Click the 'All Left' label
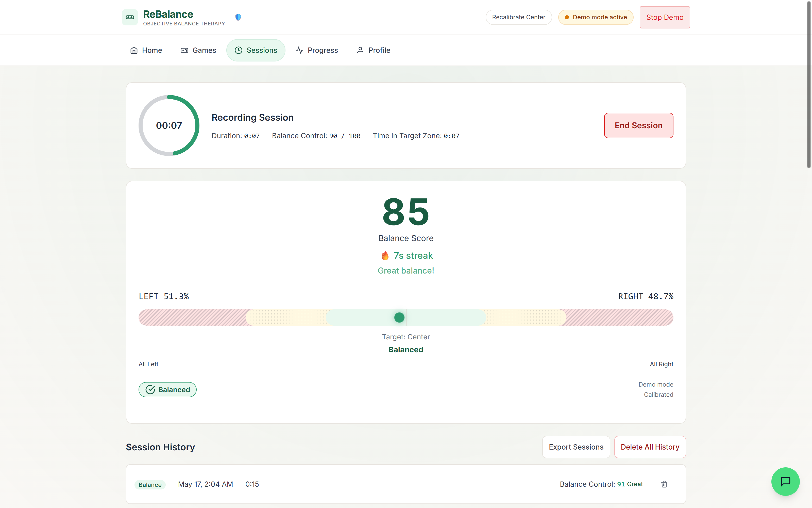Viewport: 812px width, 508px height. click(148, 364)
